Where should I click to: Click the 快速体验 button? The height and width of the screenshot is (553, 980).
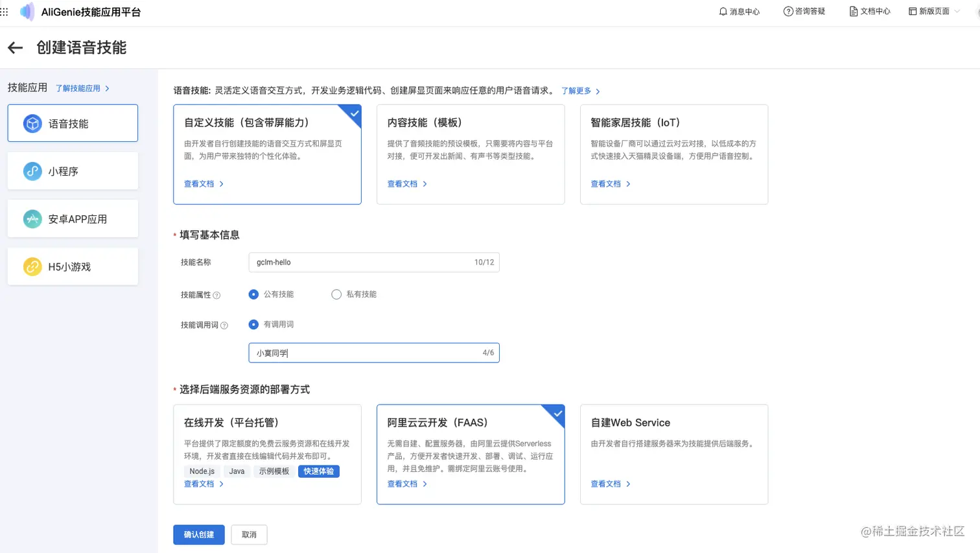coord(319,471)
